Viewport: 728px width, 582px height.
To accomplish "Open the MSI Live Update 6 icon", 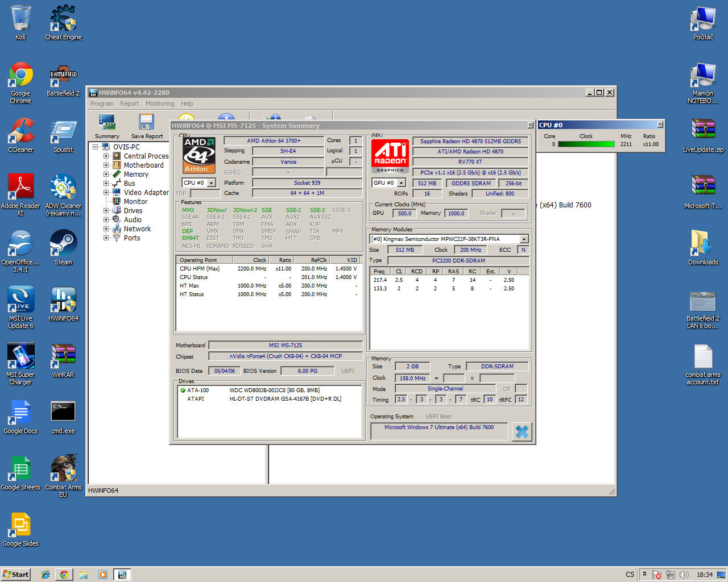I will coord(20,307).
